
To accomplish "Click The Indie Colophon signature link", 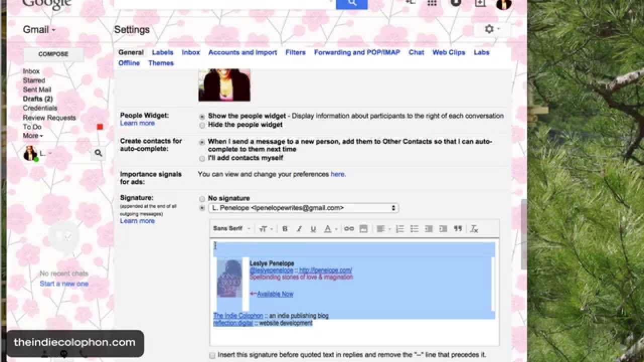I will click(238, 316).
